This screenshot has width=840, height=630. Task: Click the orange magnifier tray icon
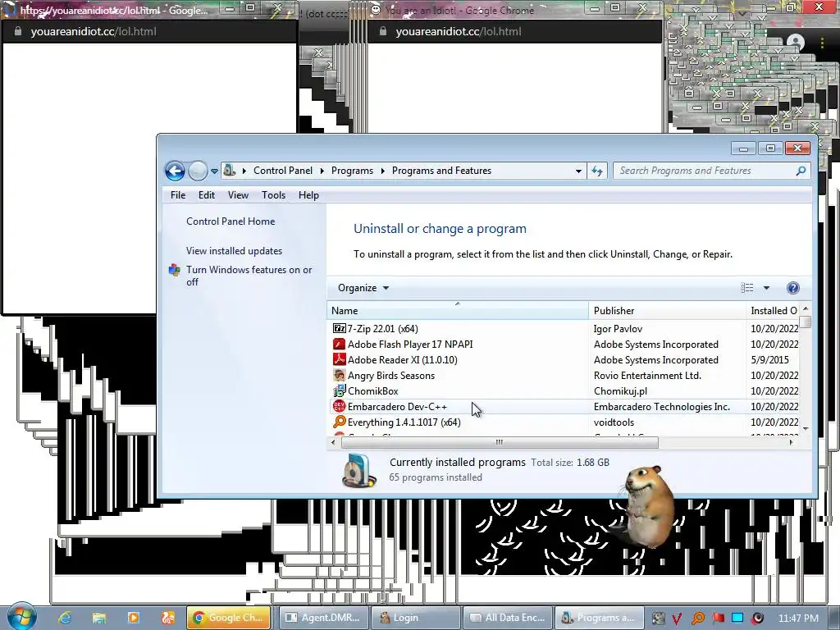coord(697,619)
